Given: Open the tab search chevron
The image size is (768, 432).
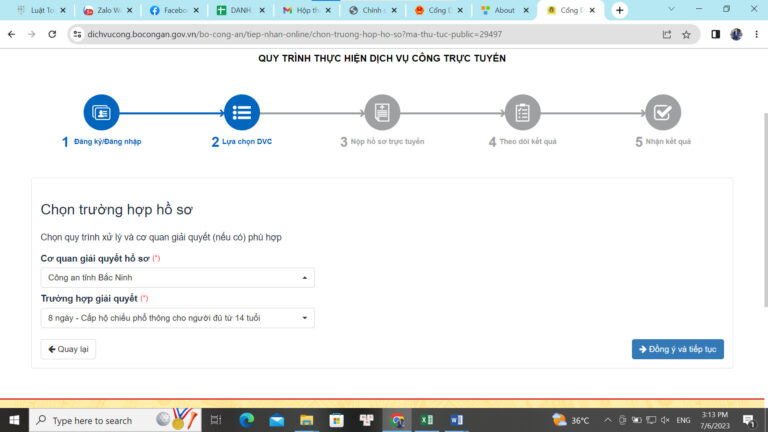Looking at the screenshot, I should coord(672,9).
